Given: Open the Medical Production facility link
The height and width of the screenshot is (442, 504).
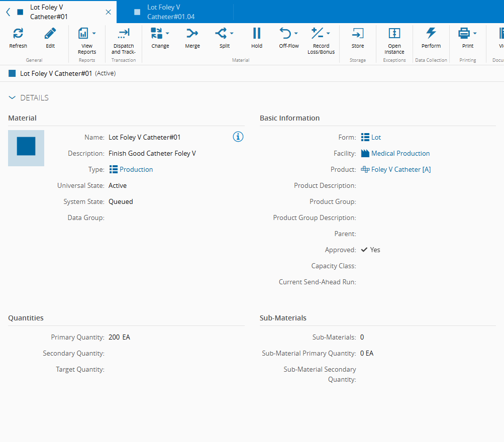Looking at the screenshot, I should (x=400, y=153).
